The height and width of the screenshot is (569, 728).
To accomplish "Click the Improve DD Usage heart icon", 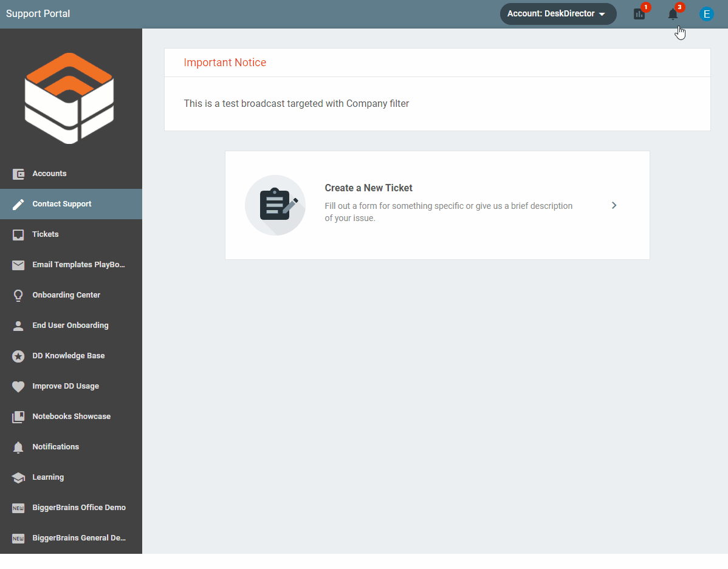I will [18, 387].
